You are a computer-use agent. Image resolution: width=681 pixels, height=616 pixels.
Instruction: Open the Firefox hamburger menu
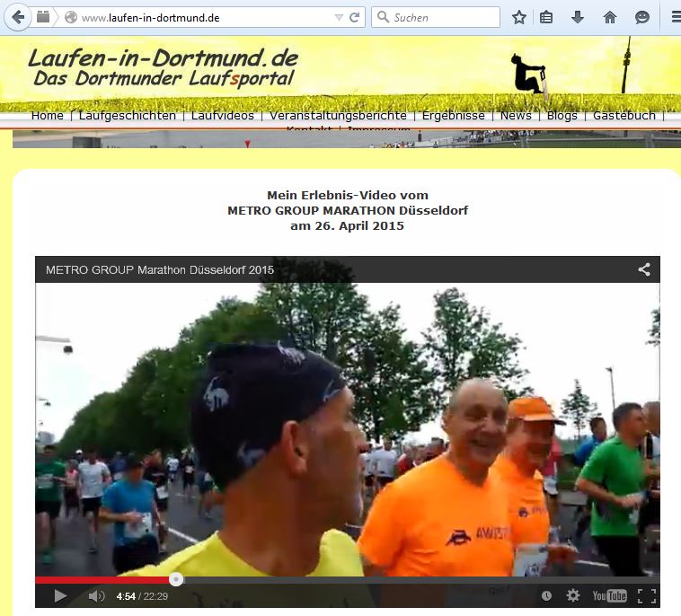tap(674, 17)
